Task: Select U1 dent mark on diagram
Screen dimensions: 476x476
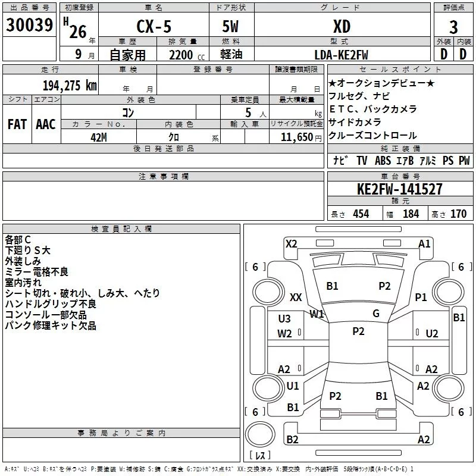Action: click(x=293, y=386)
